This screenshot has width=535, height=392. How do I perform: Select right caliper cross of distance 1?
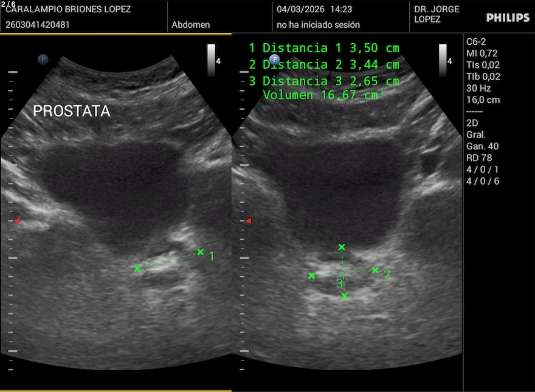[201, 252]
